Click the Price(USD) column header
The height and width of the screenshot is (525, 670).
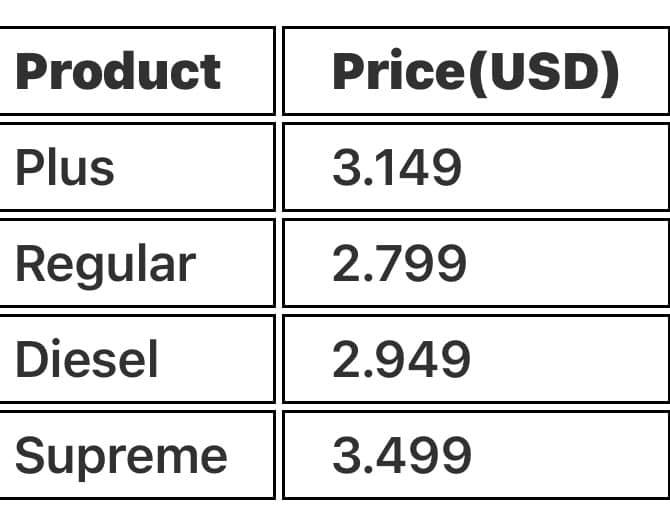pos(474,71)
